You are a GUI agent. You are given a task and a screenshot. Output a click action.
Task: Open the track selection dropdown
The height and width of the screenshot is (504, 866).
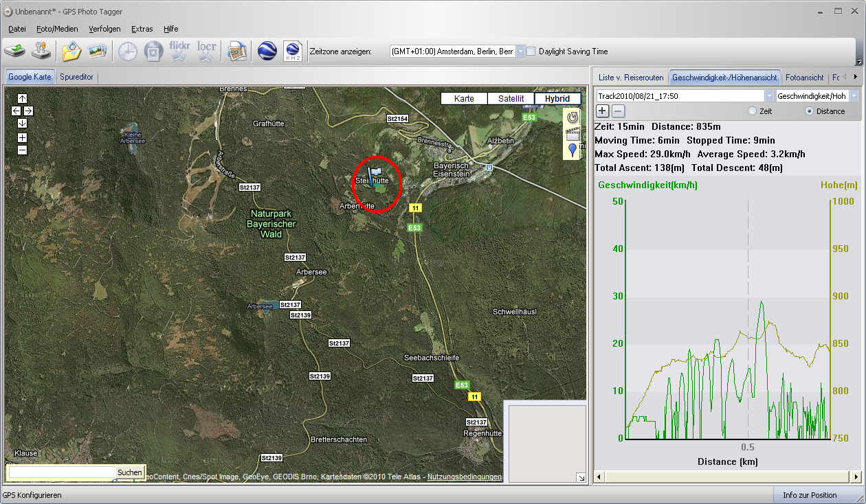[x=770, y=96]
